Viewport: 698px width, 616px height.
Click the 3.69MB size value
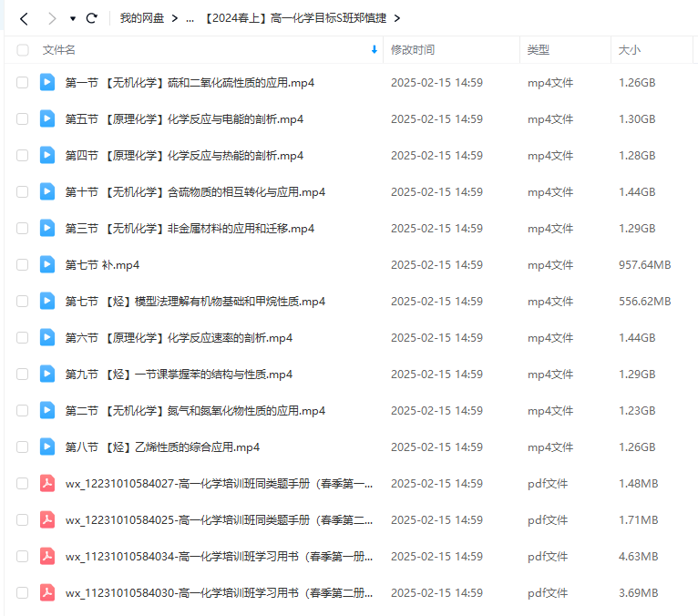click(639, 593)
